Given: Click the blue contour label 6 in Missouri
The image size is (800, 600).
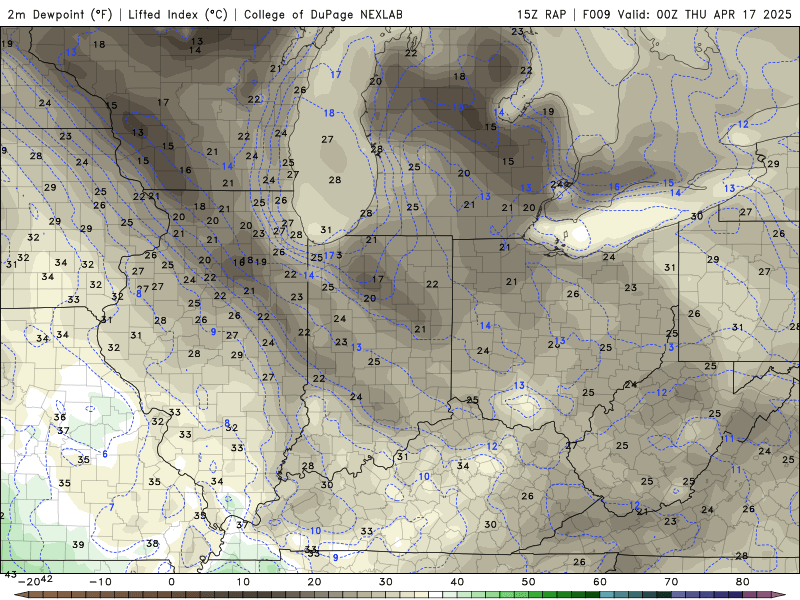Looking at the screenshot, I should (105, 454).
